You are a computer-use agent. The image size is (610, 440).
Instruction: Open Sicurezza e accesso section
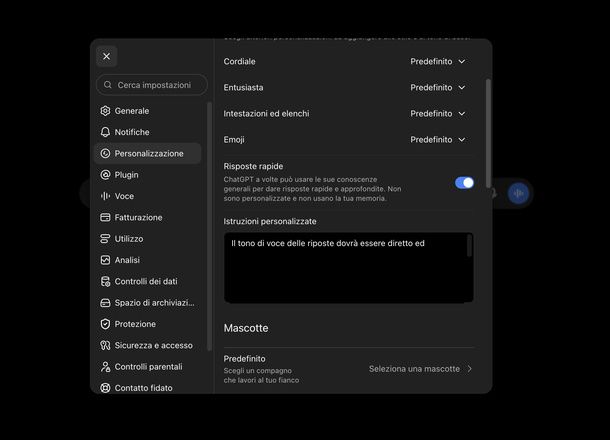click(147, 345)
